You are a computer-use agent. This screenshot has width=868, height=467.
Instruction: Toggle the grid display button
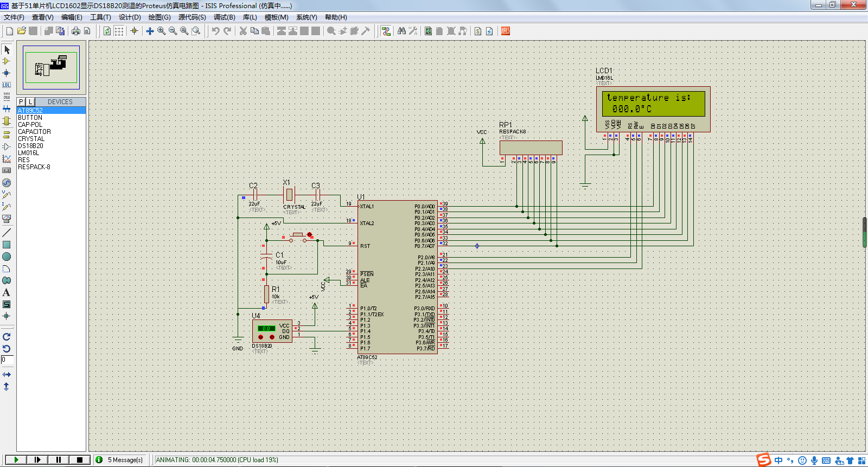[x=119, y=31]
